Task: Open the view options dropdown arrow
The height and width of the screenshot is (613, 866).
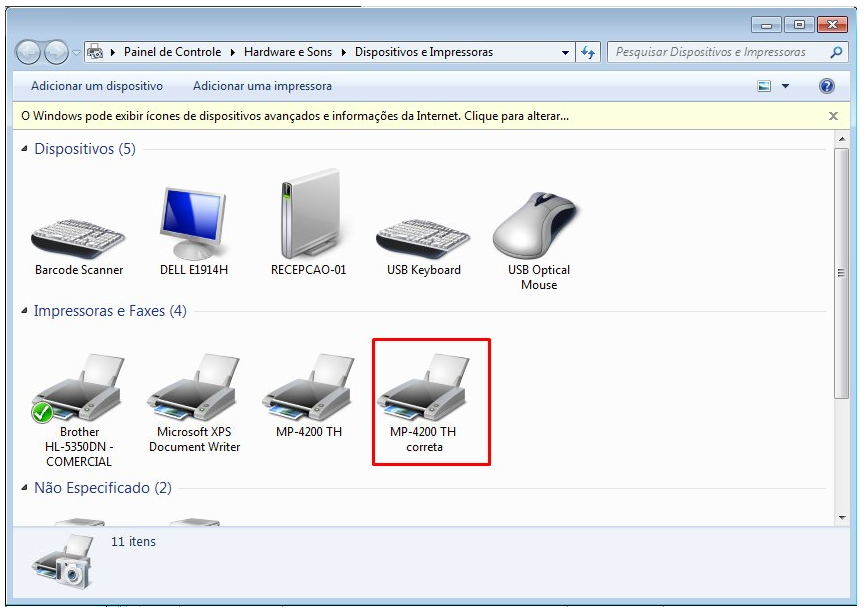Action: point(785,86)
